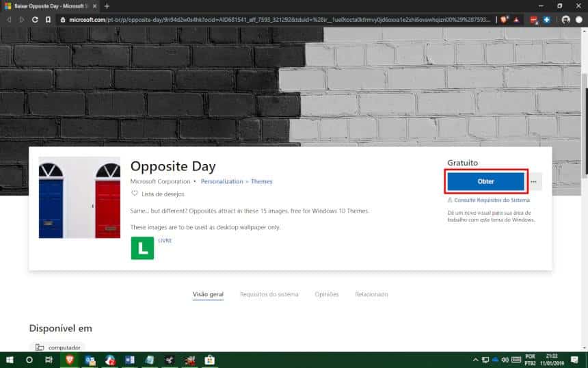Open the LIVRE rating link
Viewport: 588px width, 368px height.
click(x=165, y=241)
